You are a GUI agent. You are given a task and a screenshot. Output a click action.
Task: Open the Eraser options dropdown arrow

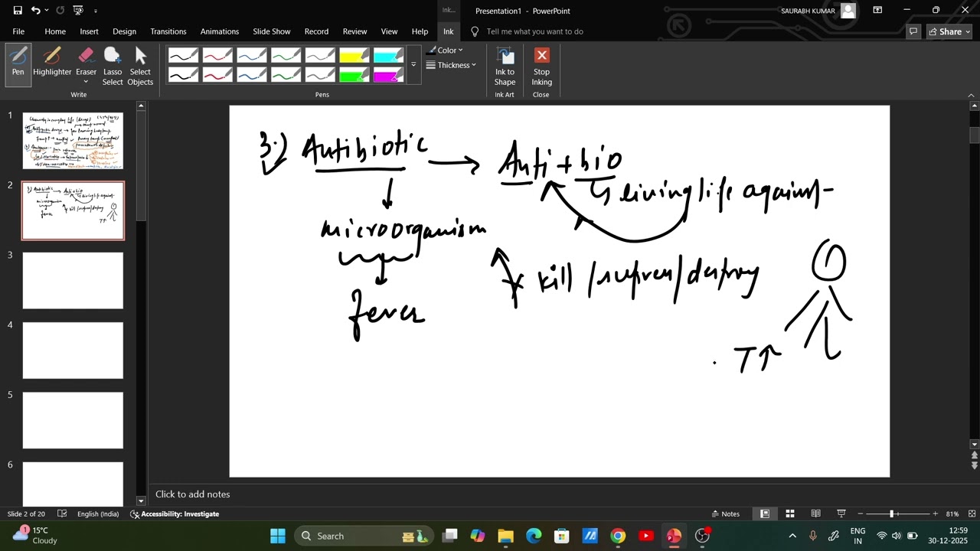coord(86,82)
